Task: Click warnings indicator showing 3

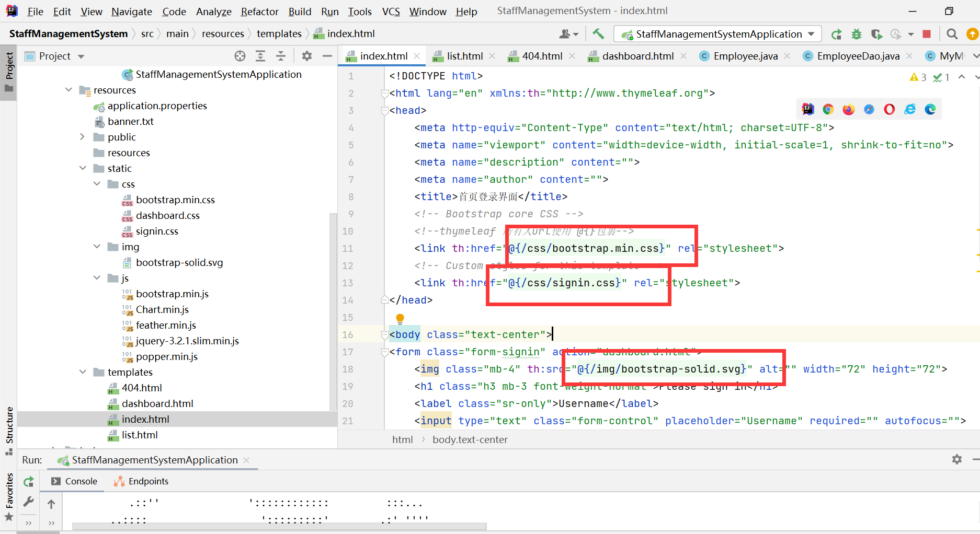Action: (918, 77)
